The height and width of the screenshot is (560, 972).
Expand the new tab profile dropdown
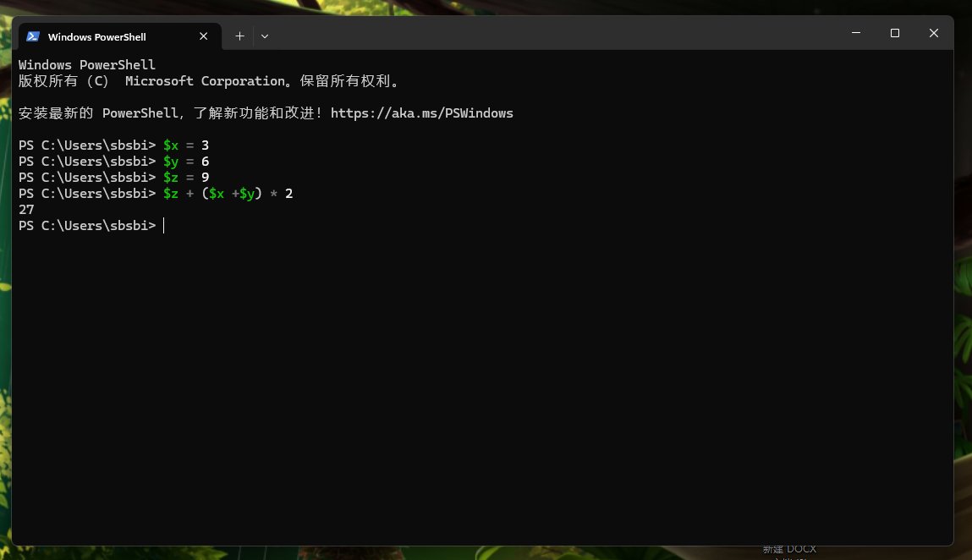point(265,36)
